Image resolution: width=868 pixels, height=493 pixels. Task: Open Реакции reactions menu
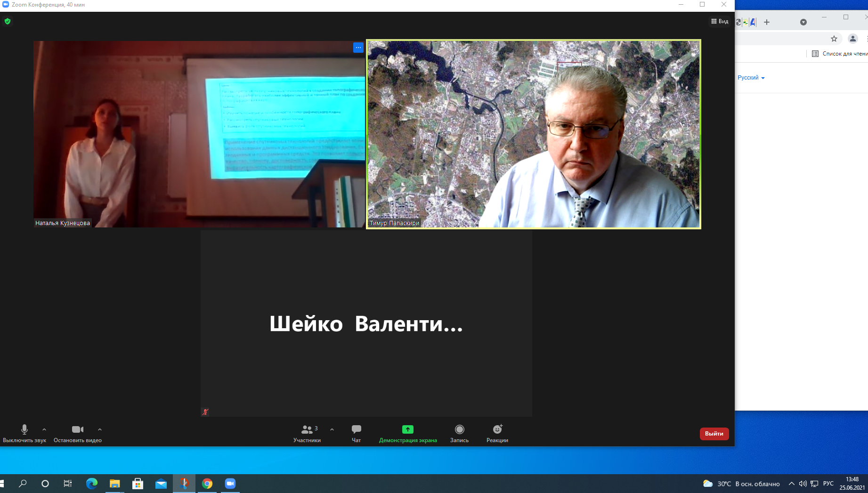tap(497, 434)
